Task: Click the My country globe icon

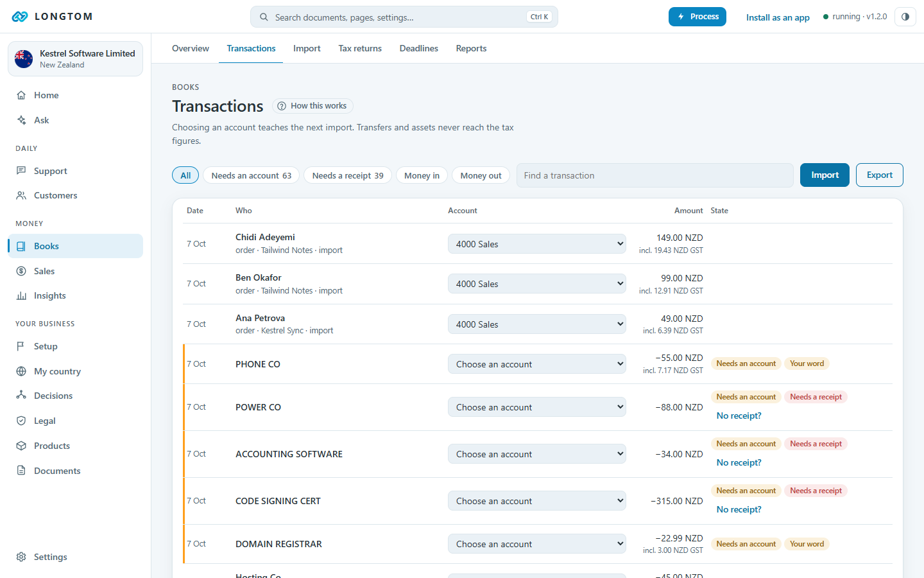Action: pyautogui.click(x=21, y=371)
